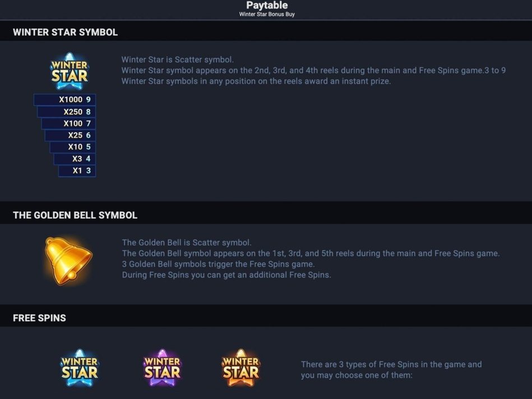Select the orange Winter Star free spins icon
The width and height of the screenshot is (532, 399).
pos(240,368)
